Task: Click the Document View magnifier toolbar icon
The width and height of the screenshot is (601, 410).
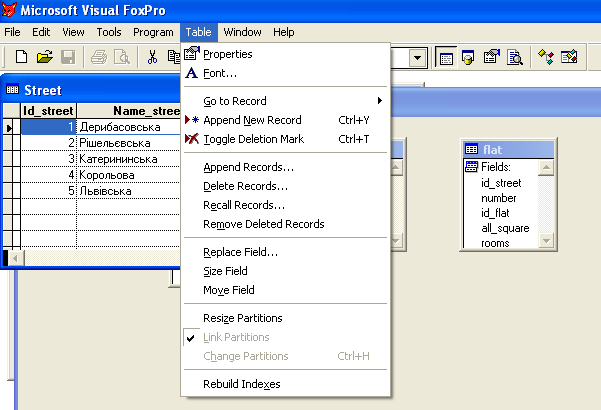Action: [x=515, y=57]
